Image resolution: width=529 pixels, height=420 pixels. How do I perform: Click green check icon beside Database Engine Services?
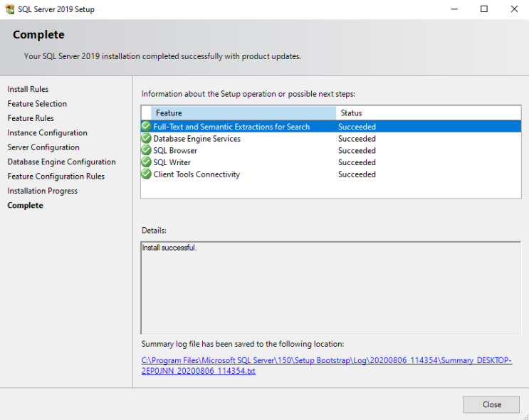[x=146, y=138]
